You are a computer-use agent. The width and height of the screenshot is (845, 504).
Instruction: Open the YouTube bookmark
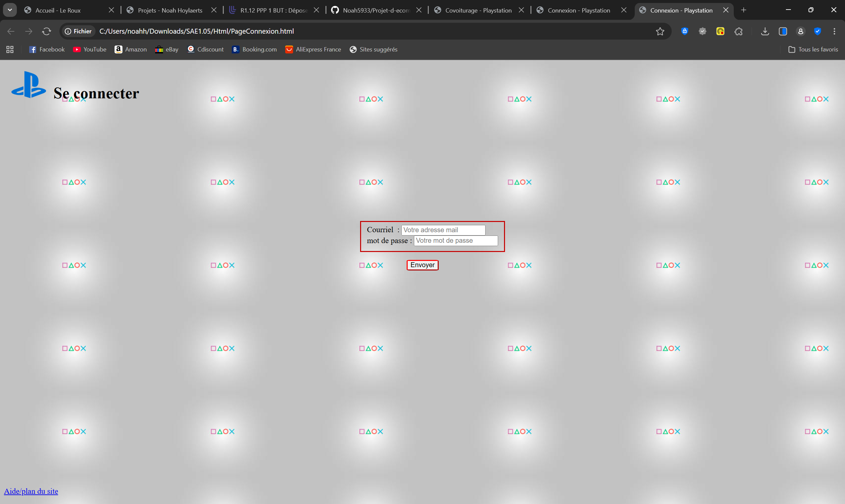click(90, 49)
